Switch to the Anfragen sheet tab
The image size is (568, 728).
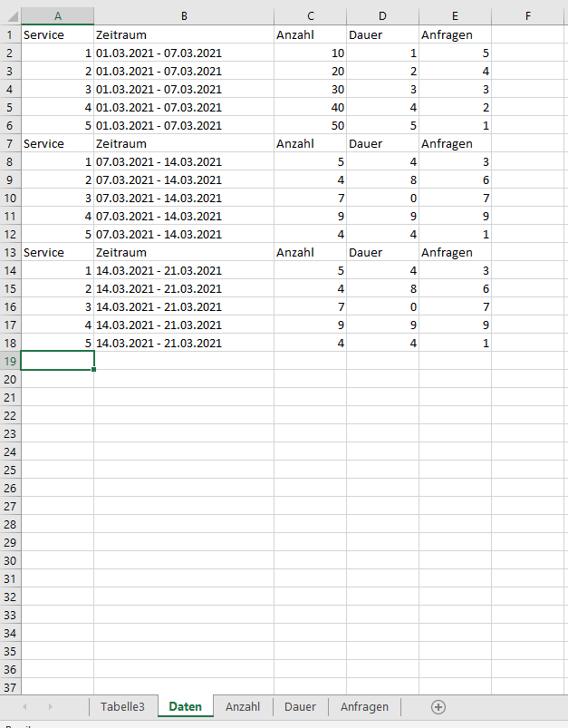(x=364, y=706)
